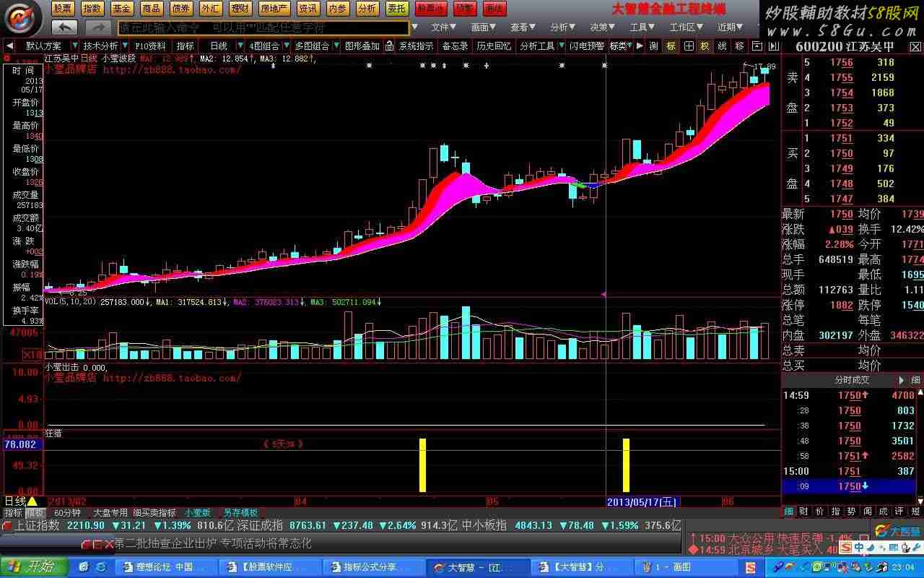Click the 评 tab icon in the bottom-right panel
This screenshot has height=578, width=924.
[x=899, y=512]
